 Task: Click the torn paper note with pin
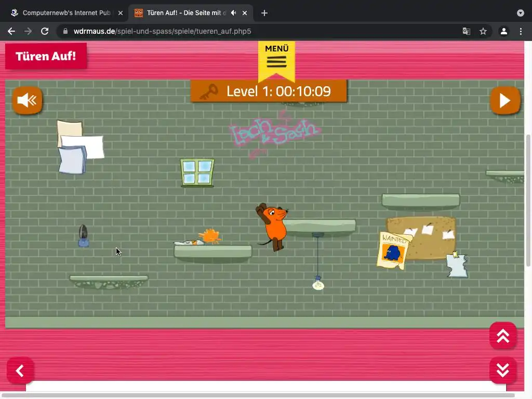(x=457, y=264)
